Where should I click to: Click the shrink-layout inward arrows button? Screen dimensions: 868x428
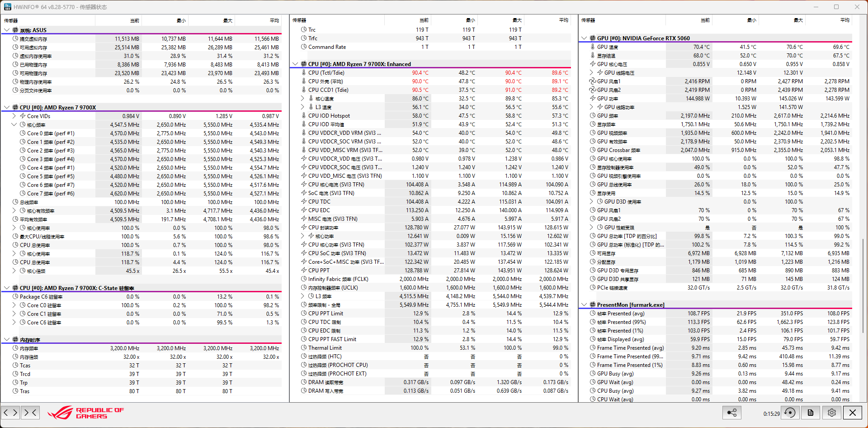[x=30, y=412]
